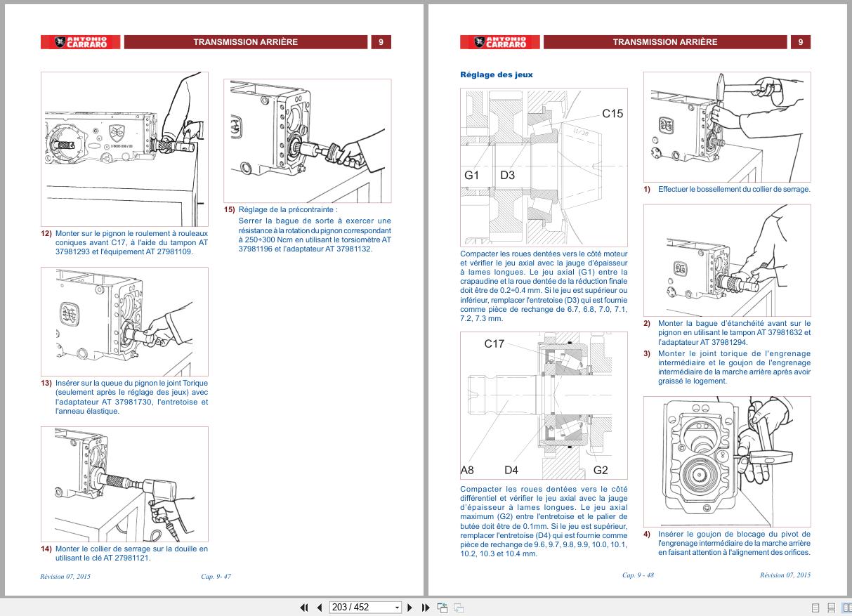The image size is (852, 616).
Task: Click the C15 label in the diagram
Action: 612,113
